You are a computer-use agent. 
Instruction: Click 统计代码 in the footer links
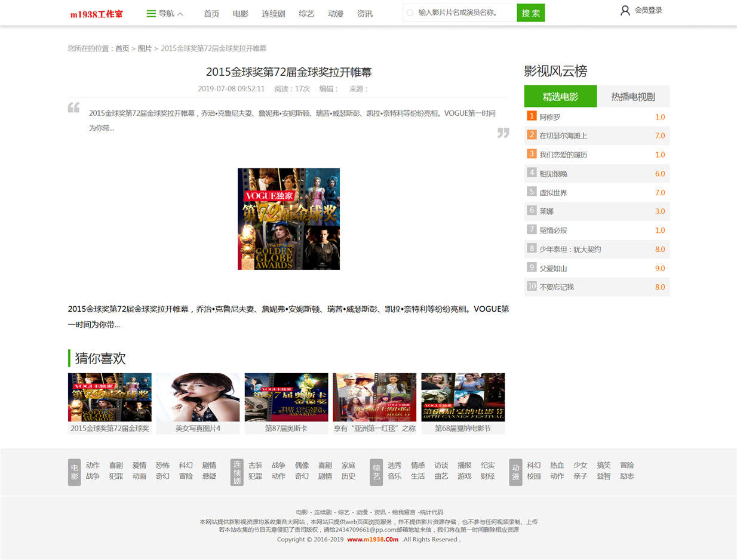click(x=432, y=512)
